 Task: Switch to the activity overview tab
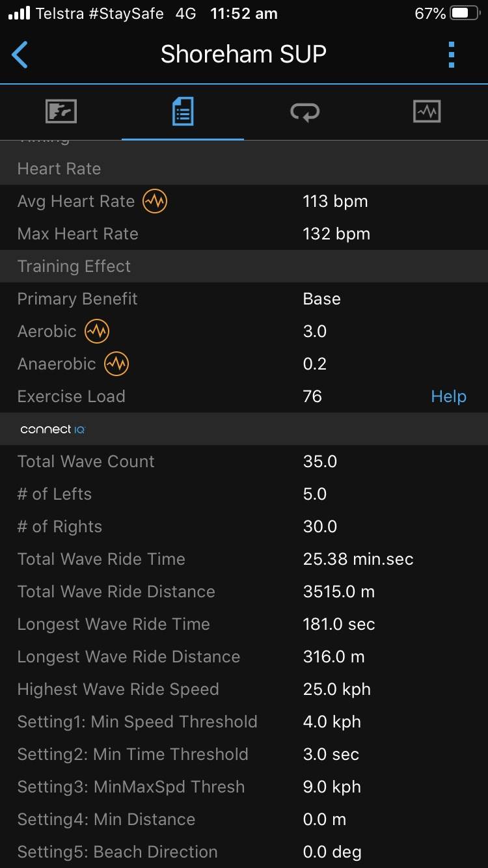click(x=61, y=111)
